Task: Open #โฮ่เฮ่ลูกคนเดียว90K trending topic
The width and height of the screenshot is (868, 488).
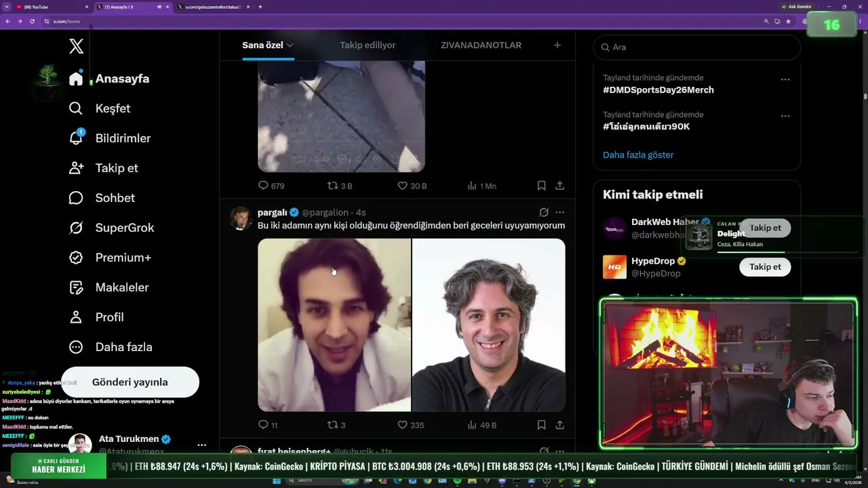Action: [646, 127]
